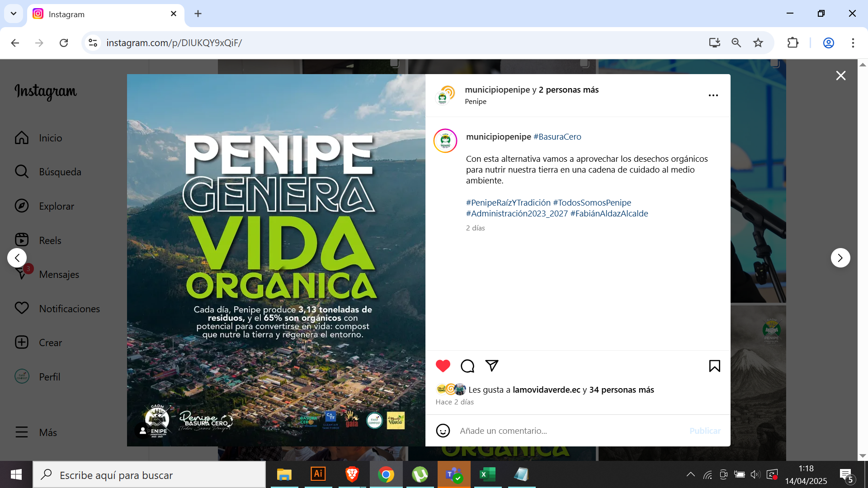Viewport: 868px width, 488px height.
Task: Close the Instagram tab
Action: click(174, 14)
